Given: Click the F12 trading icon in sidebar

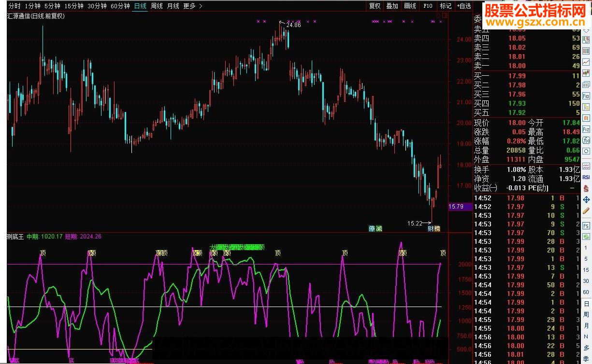Looking at the screenshot, I should [x=586, y=129].
